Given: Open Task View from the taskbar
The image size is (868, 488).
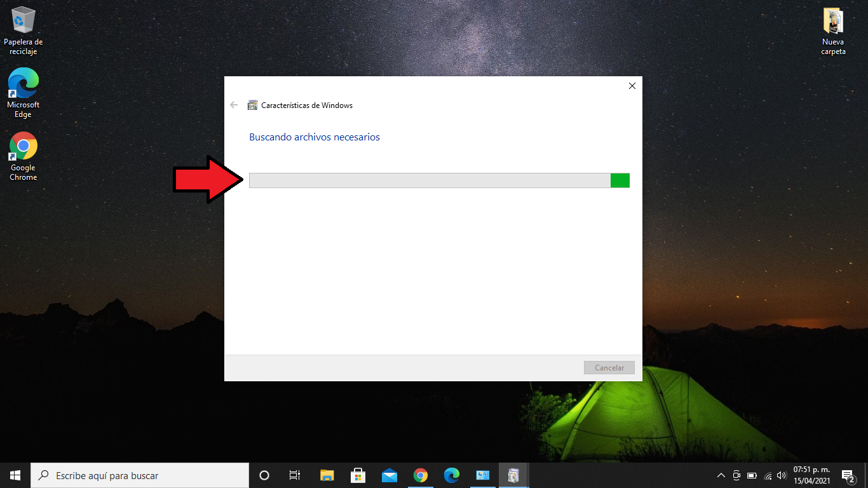Looking at the screenshot, I should point(295,475).
